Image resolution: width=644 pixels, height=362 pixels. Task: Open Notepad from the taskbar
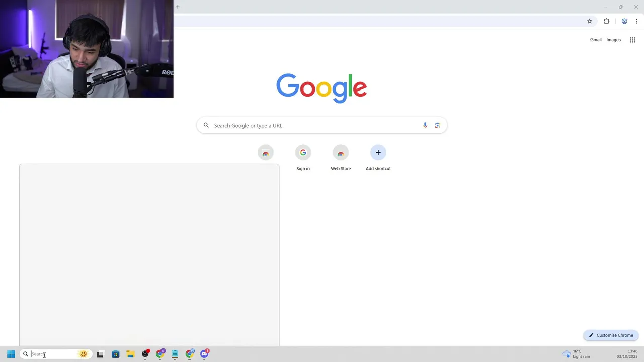[x=175, y=354]
